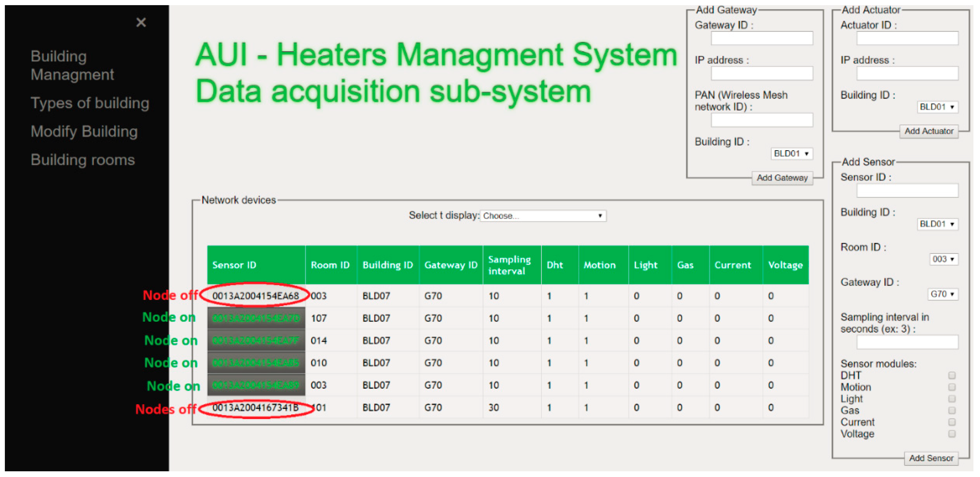Image resolution: width=980 pixels, height=477 pixels.
Task: Check the Light sensor module box
Action: (952, 399)
